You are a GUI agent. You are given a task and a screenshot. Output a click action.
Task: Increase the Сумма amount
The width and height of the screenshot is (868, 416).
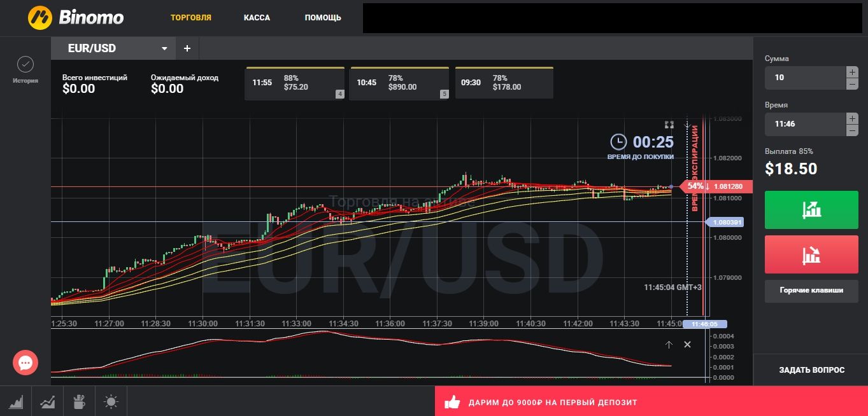click(x=852, y=72)
